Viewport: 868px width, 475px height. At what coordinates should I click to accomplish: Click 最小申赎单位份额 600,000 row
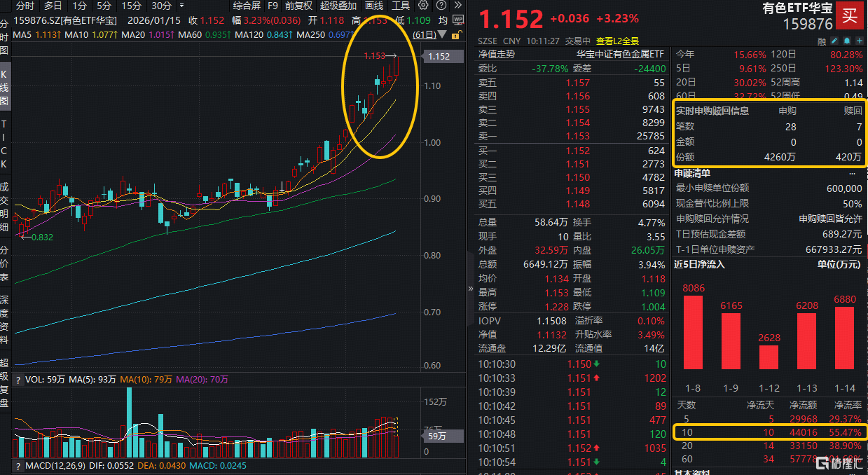tap(769, 188)
